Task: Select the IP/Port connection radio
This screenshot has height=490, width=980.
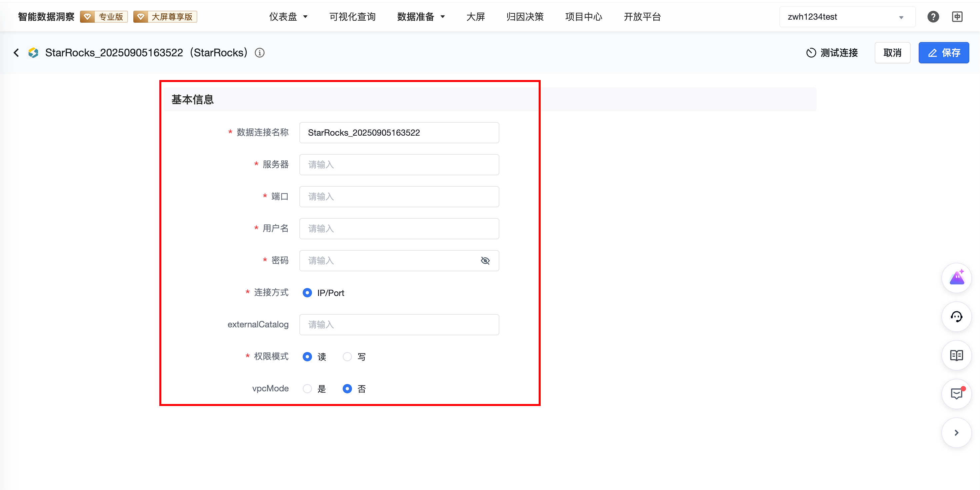Action: (x=307, y=293)
